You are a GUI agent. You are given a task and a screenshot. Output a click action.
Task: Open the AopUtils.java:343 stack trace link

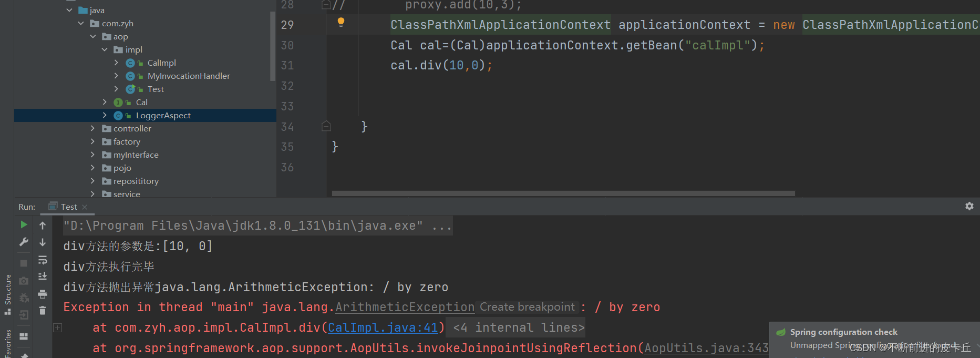[706, 348]
